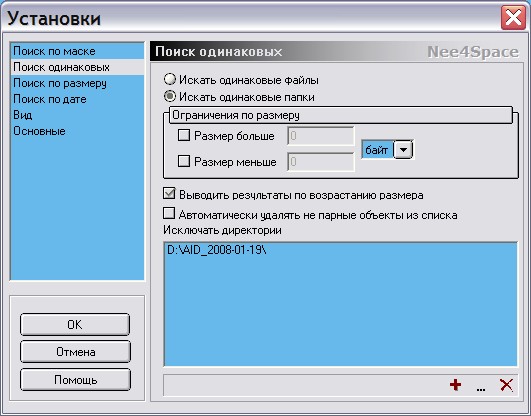Click the red X remove directory icon
Viewport: 531px width, 416px height.
(506, 385)
